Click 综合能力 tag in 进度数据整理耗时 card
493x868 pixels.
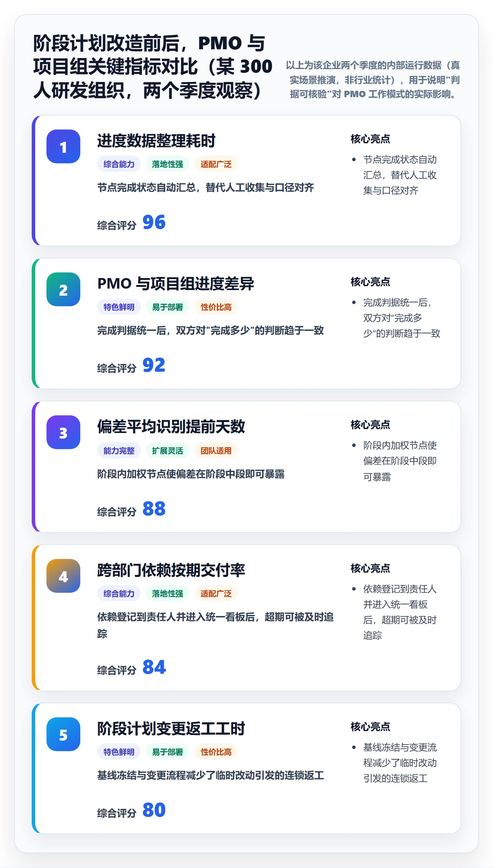[x=119, y=164]
